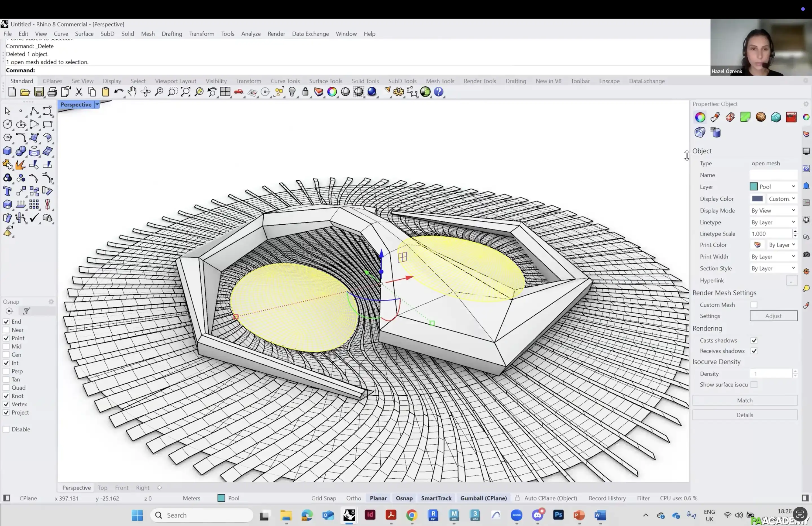Switch to the Mesh Tools toolbar tab
812x526 pixels.
440,81
